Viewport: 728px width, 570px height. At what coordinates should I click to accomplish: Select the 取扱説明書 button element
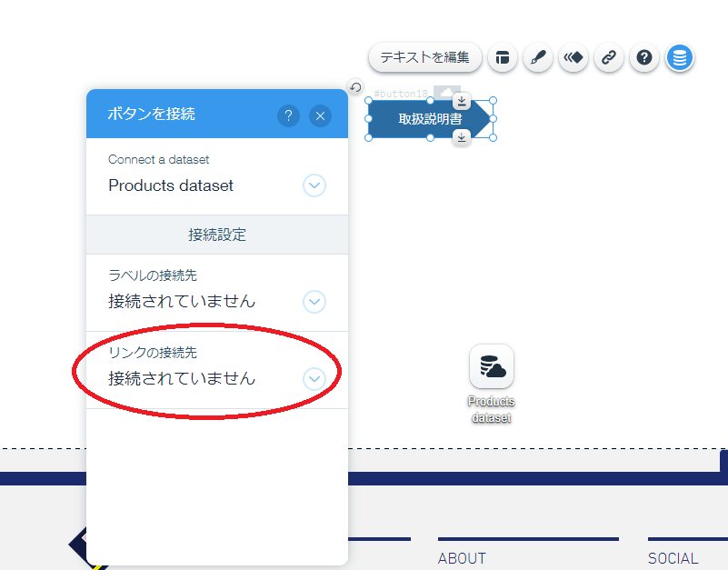pos(430,119)
